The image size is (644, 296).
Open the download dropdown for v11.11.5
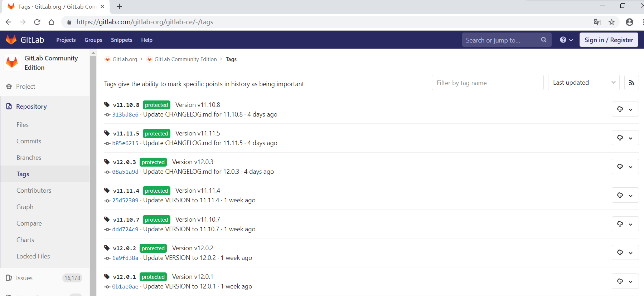point(625,138)
